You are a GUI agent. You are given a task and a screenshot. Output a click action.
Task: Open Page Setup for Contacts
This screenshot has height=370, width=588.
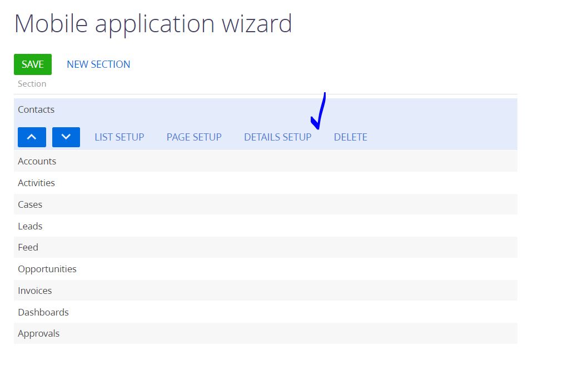click(x=194, y=137)
